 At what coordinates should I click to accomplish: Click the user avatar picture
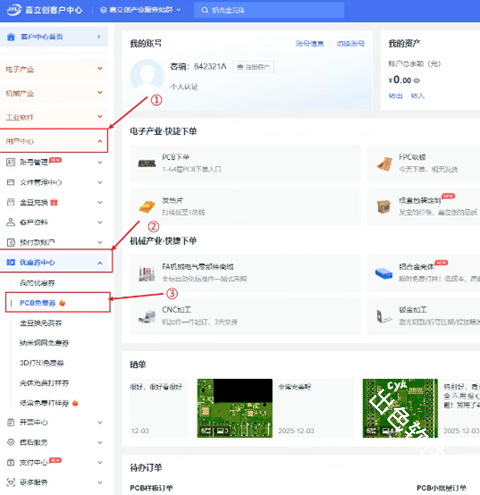[147, 76]
